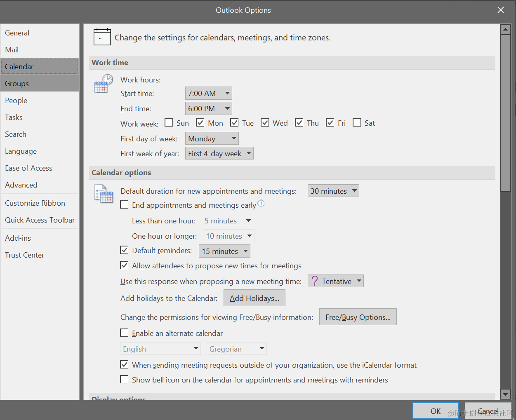Image resolution: width=516 pixels, height=420 pixels.
Task: Uncheck the Tue work week checkbox
Action: [x=234, y=122]
